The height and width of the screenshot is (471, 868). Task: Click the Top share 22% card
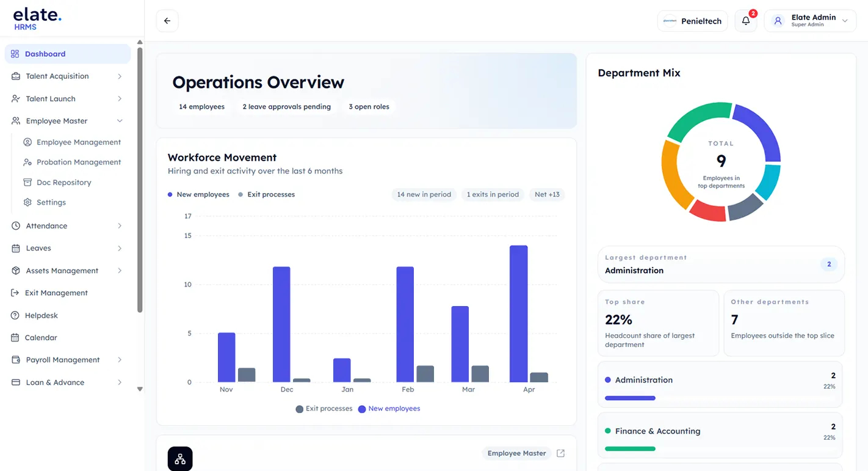point(659,323)
